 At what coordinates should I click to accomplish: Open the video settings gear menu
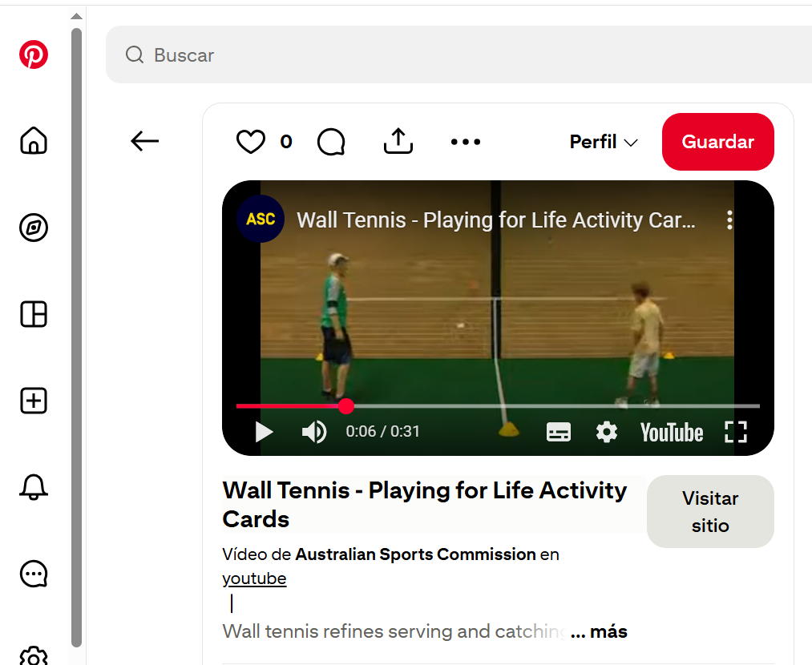pos(607,433)
